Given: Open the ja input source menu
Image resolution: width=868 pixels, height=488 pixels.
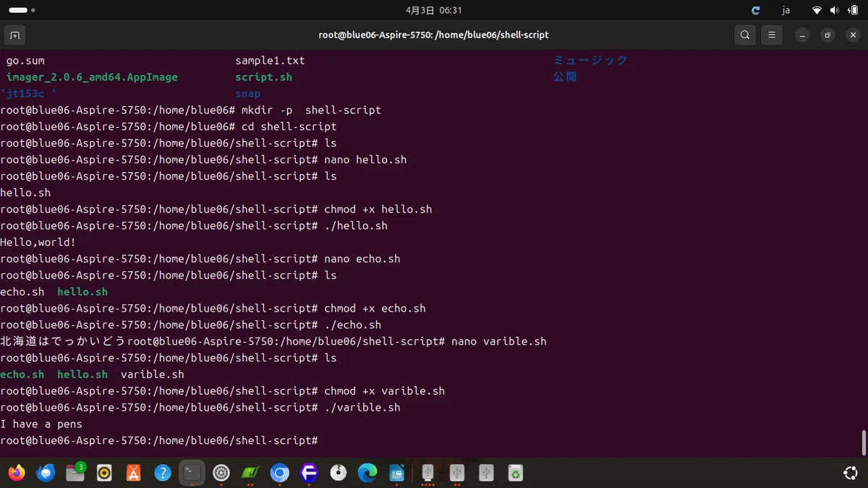Looking at the screenshot, I should (786, 10).
